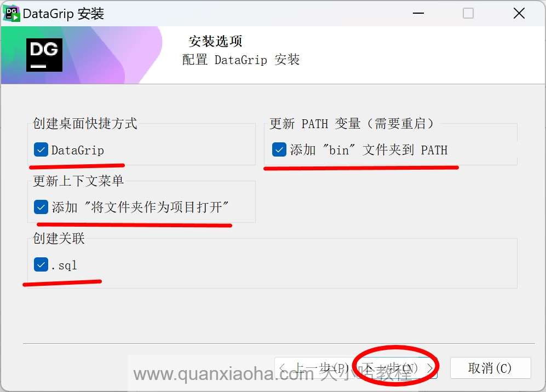Click the disabled maximize window button
This screenshot has height=392, width=546.
(468, 13)
